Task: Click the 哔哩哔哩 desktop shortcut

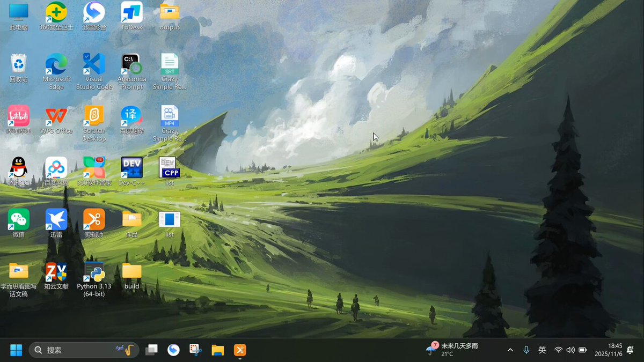Action: point(19,120)
